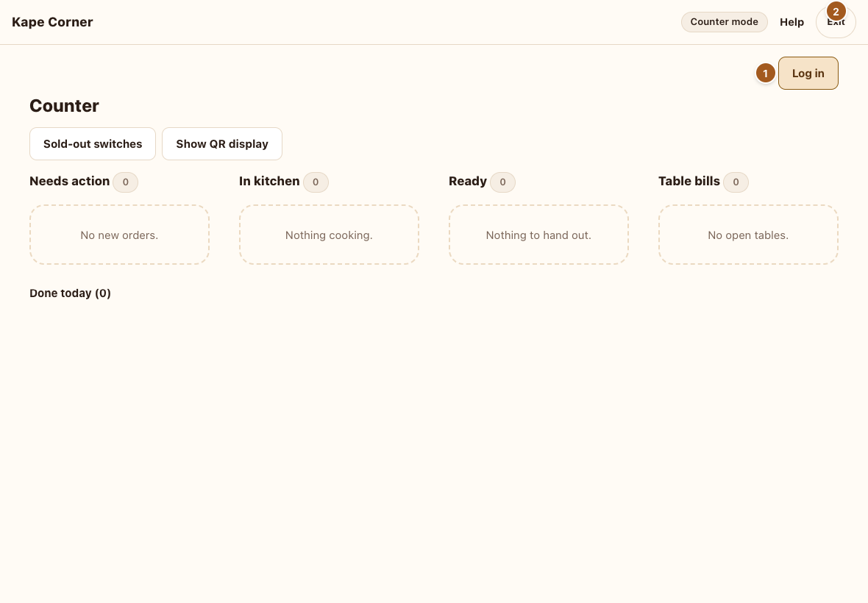Click the Nothing cooking placeholder box

click(x=329, y=235)
